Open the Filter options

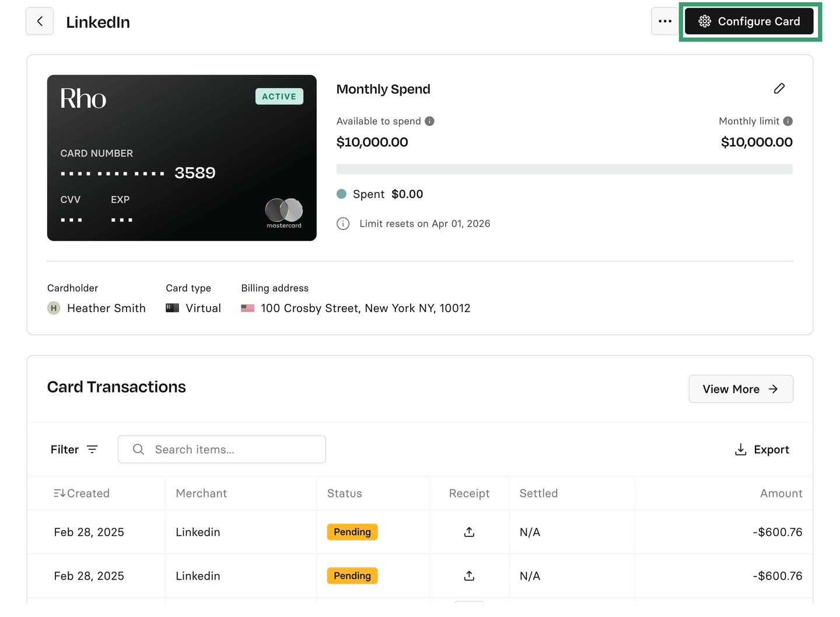click(74, 450)
